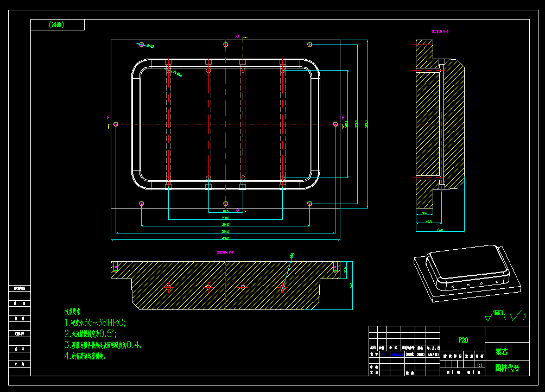This screenshot has width=545, height=392.
Task: Select the isometric 3D part view
Action: pyautogui.click(x=467, y=273)
